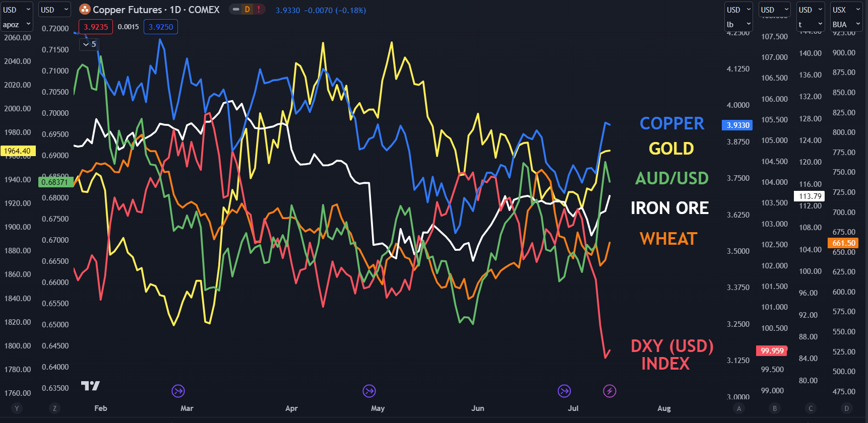
Task: Click the 102.000 value on DXY scale
Action: pos(774,265)
